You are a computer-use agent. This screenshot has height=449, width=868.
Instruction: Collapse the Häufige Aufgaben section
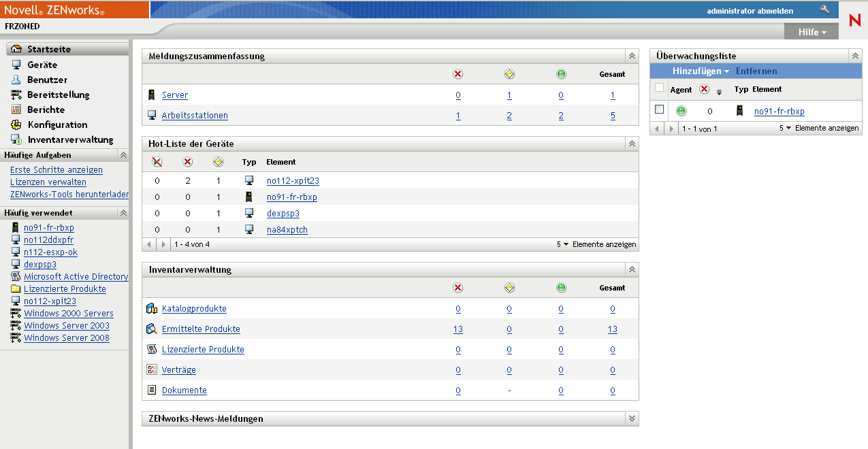click(123, 155)
